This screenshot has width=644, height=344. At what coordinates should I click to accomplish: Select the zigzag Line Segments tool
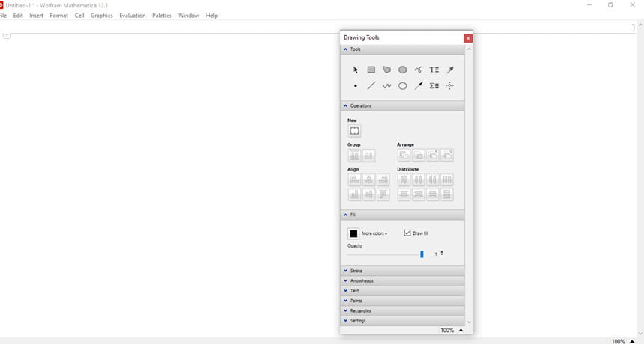click(x=386, y=86)
